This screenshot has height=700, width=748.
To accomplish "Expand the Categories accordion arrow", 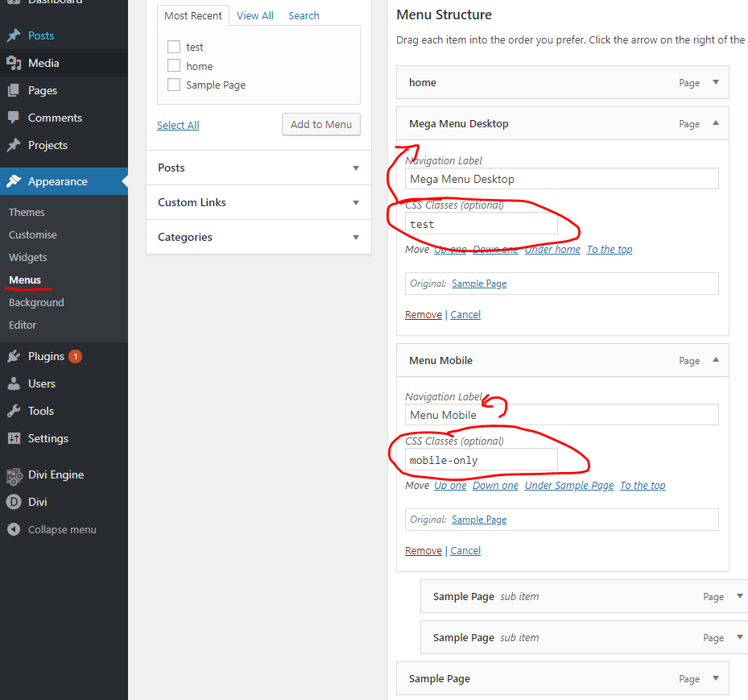I will [355, 237].
